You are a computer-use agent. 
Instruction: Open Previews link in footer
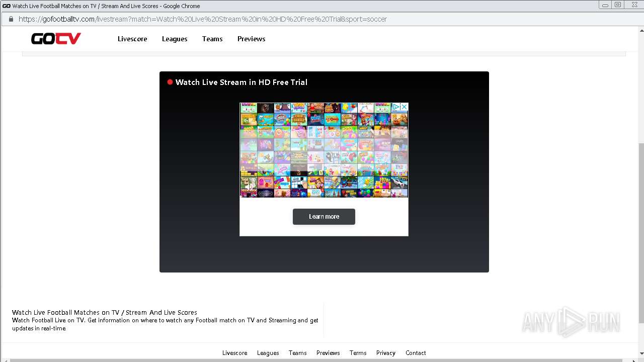[328, 353]
